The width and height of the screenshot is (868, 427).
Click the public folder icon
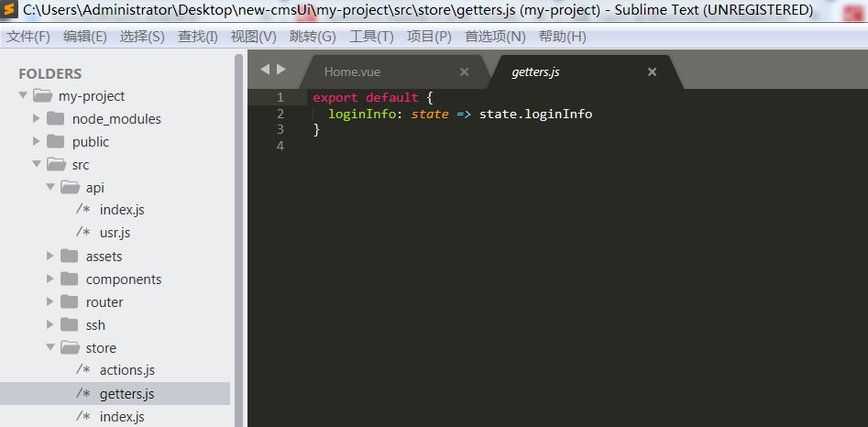click(55, 142)
